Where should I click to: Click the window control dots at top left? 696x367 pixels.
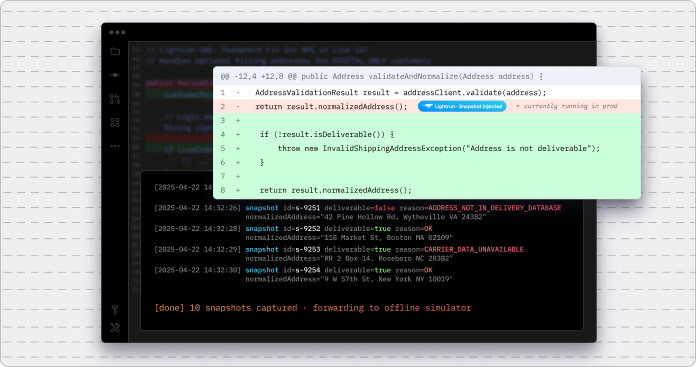click(x=117, y=32)
